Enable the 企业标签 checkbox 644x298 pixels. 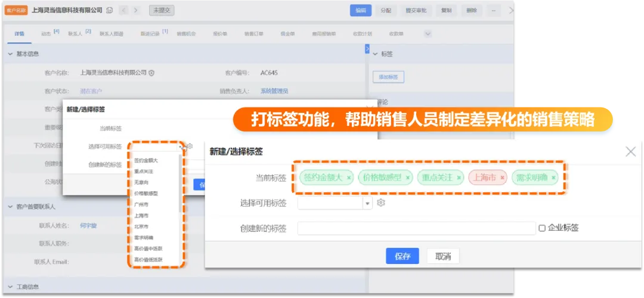coord(542,228)
